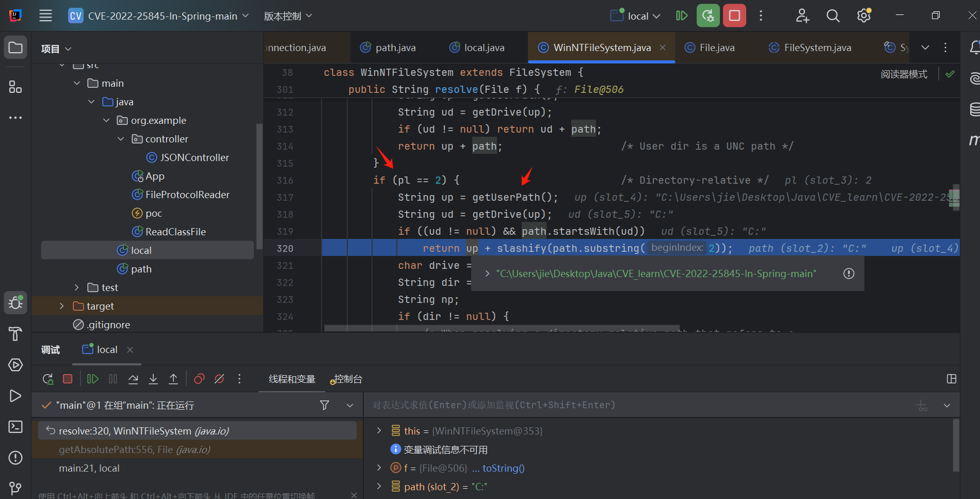Image resolution: width=980 pixels, height=499 pixels.
Task: Click evaluate expression input field
Action: 640,405
